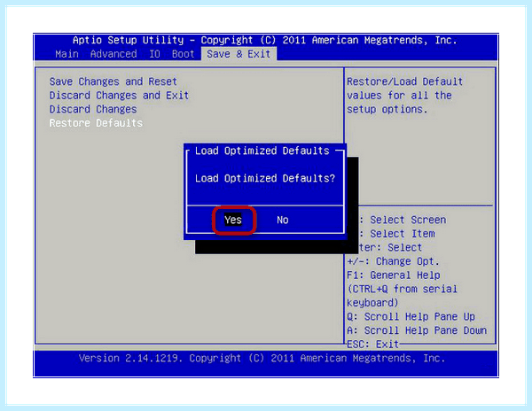Click the 'Version 2.14.1219' footer text
The height and width of the screenshot is (411, 532).
[x=129, y=359]
